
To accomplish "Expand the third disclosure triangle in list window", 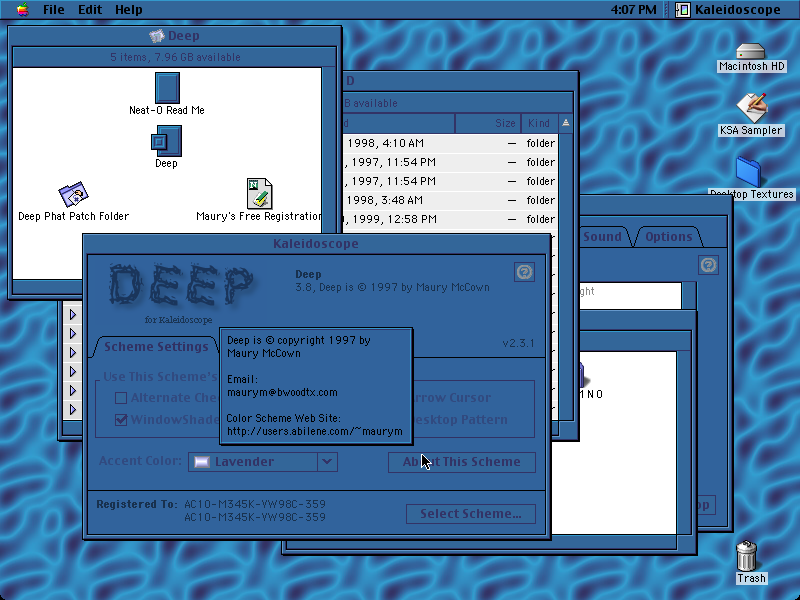I will click(x=72, y=352).
